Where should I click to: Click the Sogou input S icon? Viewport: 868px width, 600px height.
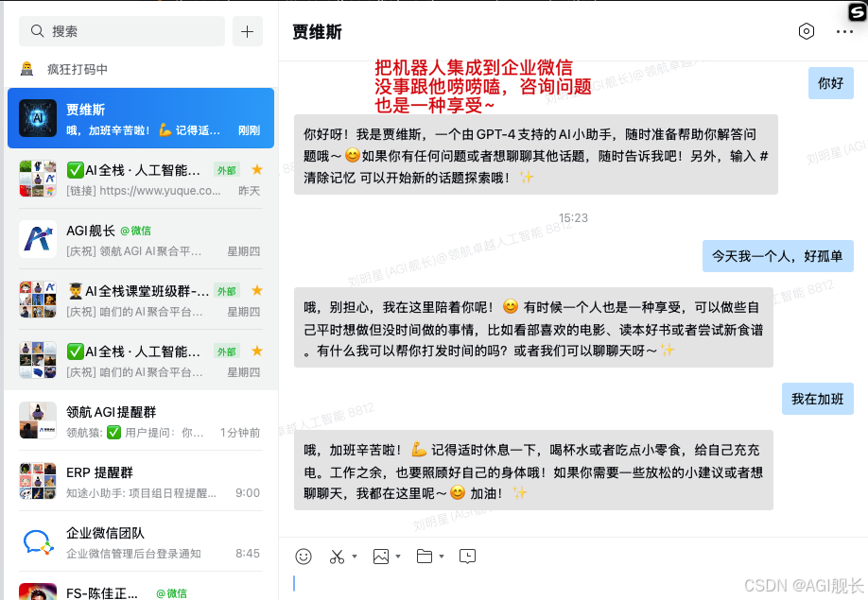point(857,11)
